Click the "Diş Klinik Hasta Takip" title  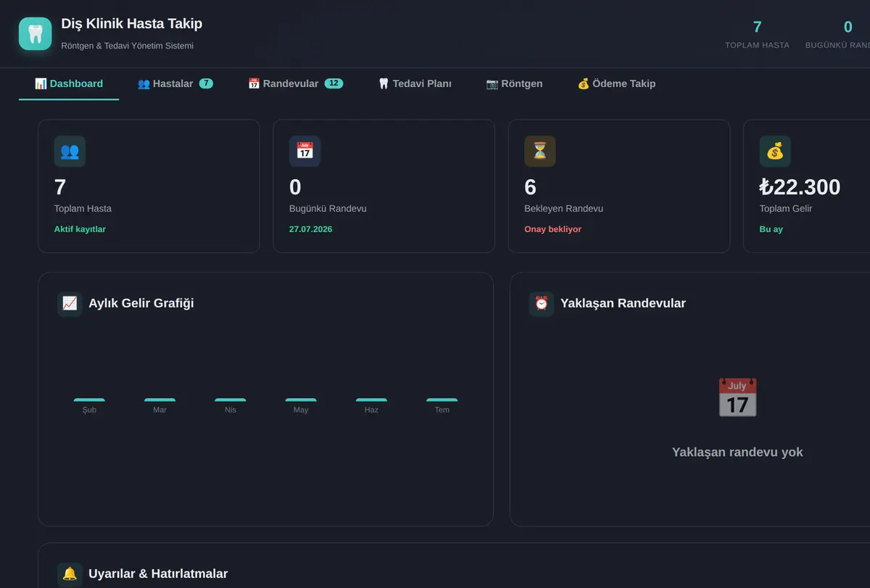coord(132,24)
